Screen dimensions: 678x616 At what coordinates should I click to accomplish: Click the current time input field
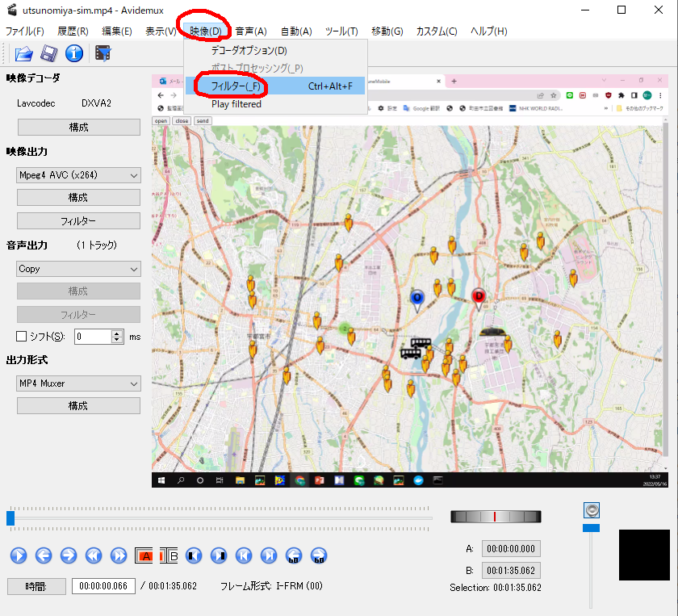(104, 586)
